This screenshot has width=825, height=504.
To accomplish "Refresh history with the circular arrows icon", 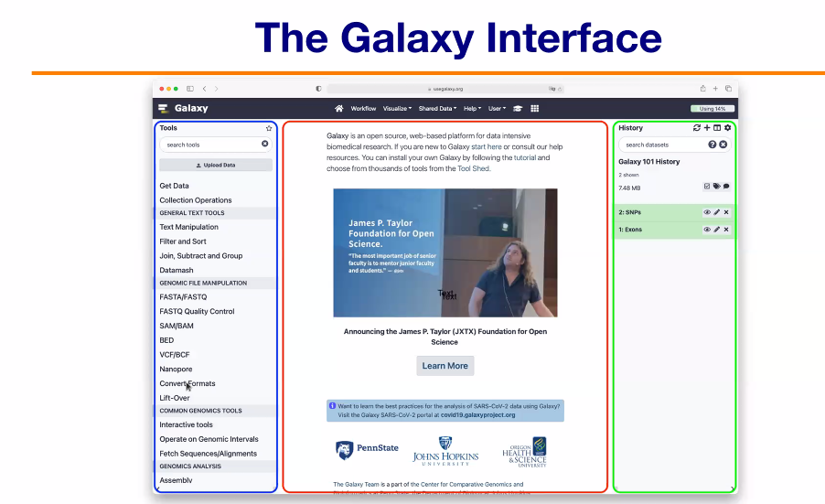I will 697,128.
